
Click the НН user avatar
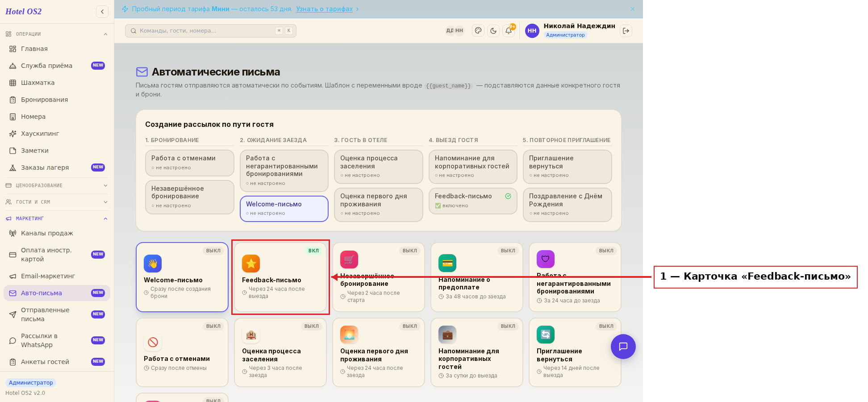[532, 31]
